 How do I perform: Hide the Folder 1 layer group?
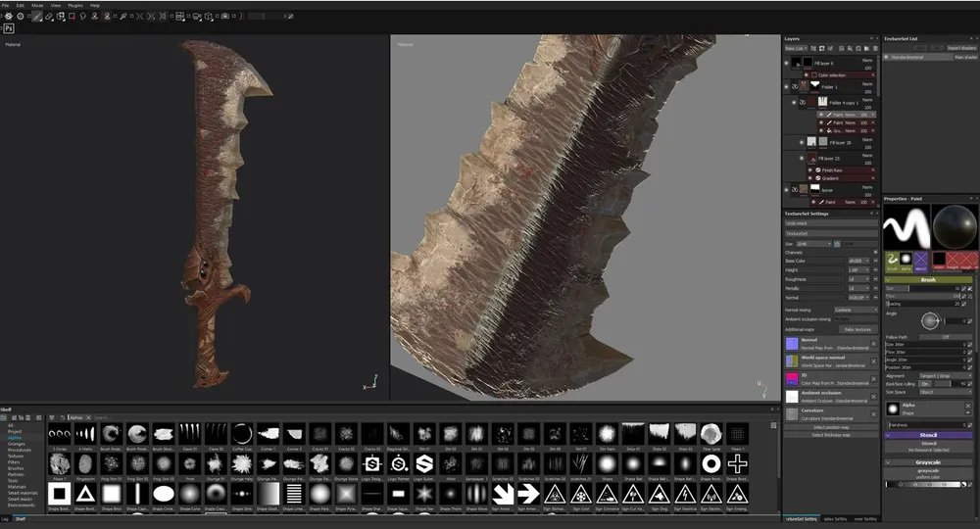click(x=787, y=86)
